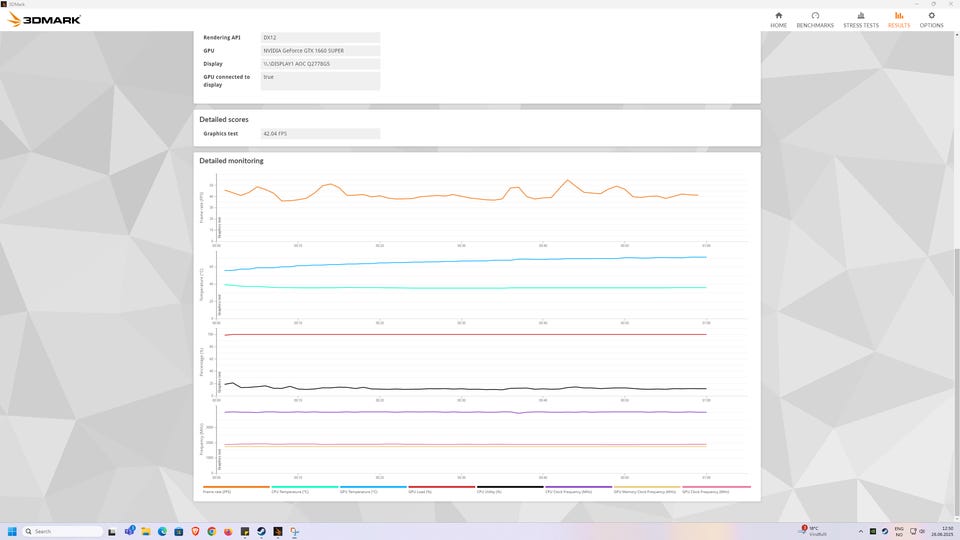The height and width of the screenshot is (540, 960).
Task: Click the 3DMark logo
Action: pyautogui.click(x=43, y=20)
